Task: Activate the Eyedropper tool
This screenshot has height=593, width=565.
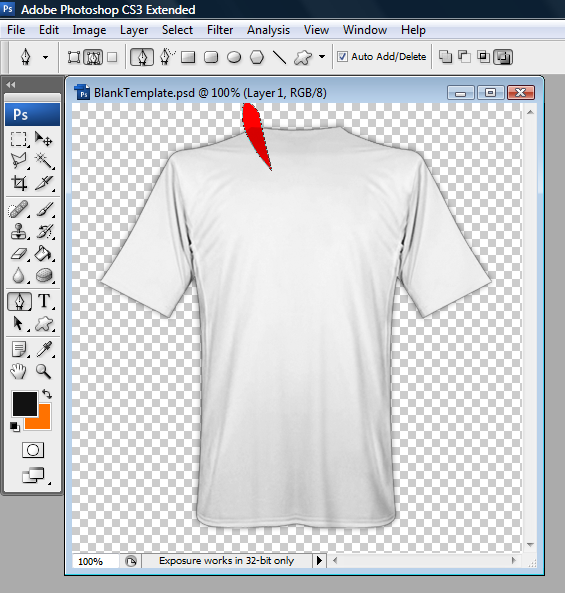Action: pos(44,349)
